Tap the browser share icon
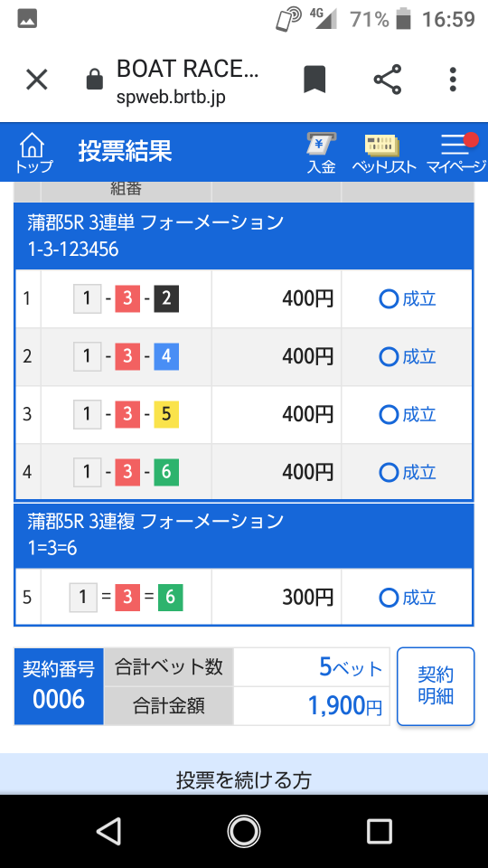 click(x=388, y=80)
